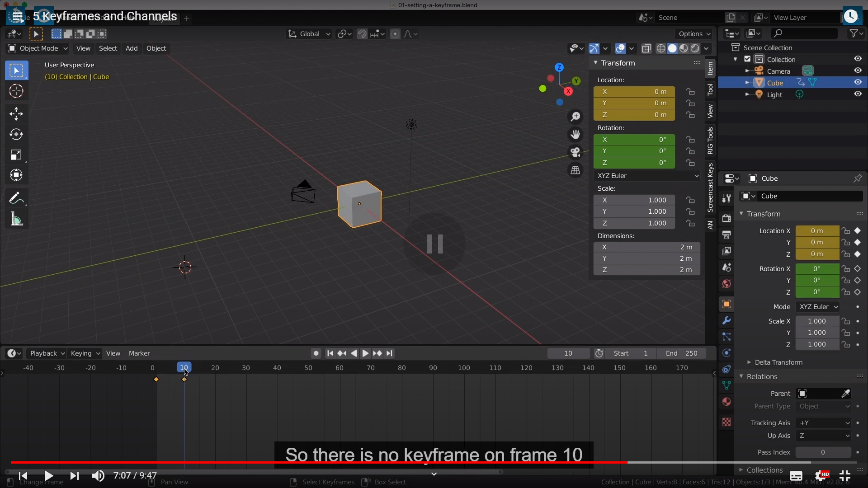868x488 pixels.
Task: Select the keyframe diamond at frame 0
Action: pos(156,380)
